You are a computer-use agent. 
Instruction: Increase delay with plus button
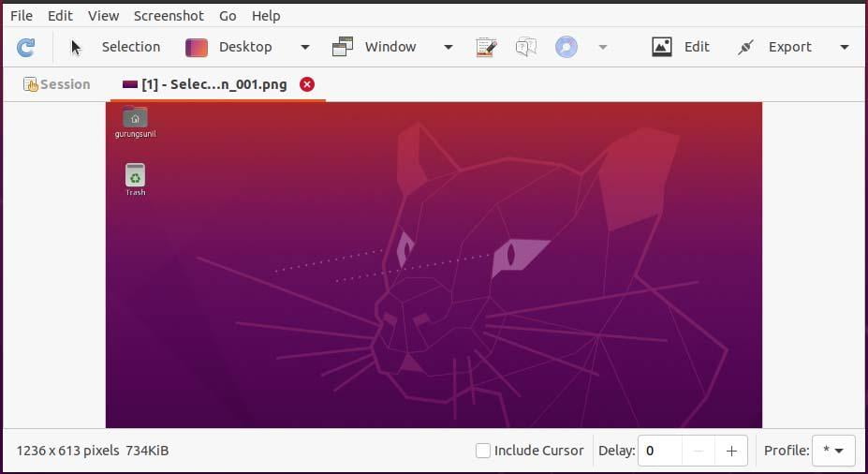tap(731, 451)
